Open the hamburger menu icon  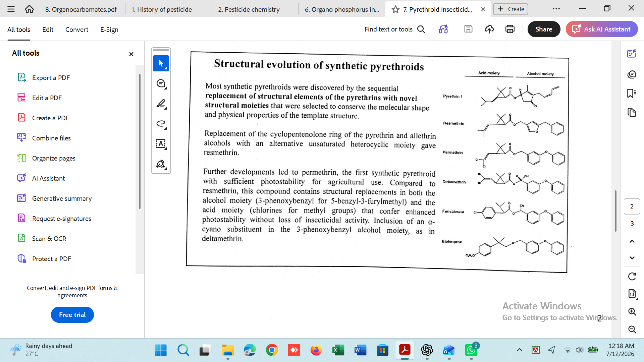tap(11, 9)
